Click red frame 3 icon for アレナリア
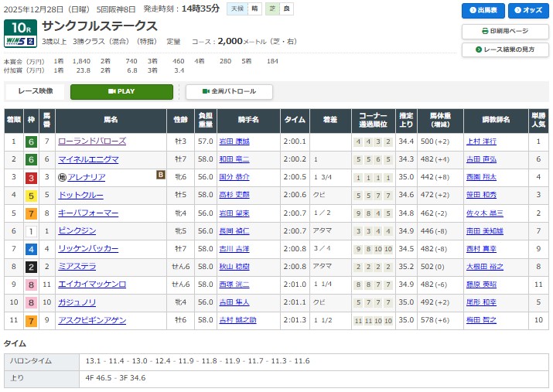 [x=31, y=177]
